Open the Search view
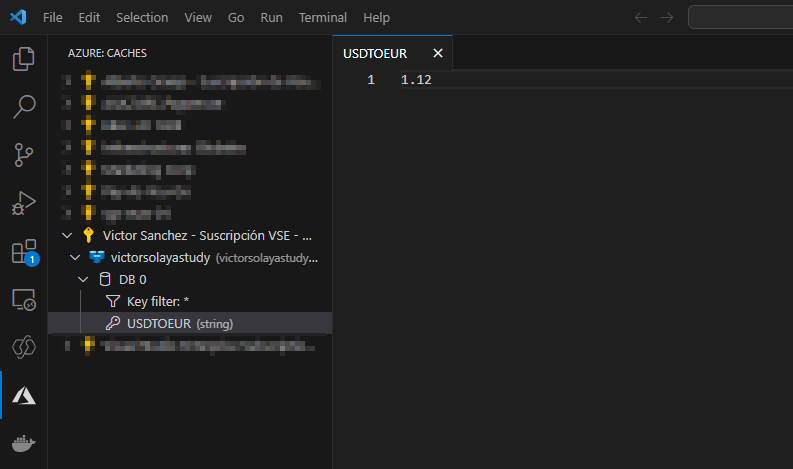The height and width of the screenshot is (469, 793). click(x=23, y=107)
